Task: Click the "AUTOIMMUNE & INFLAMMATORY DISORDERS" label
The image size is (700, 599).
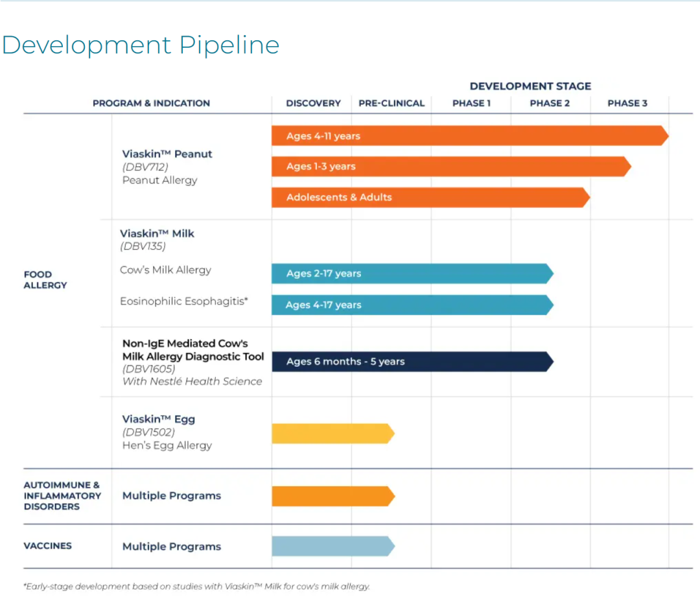Action: point(62,496)
